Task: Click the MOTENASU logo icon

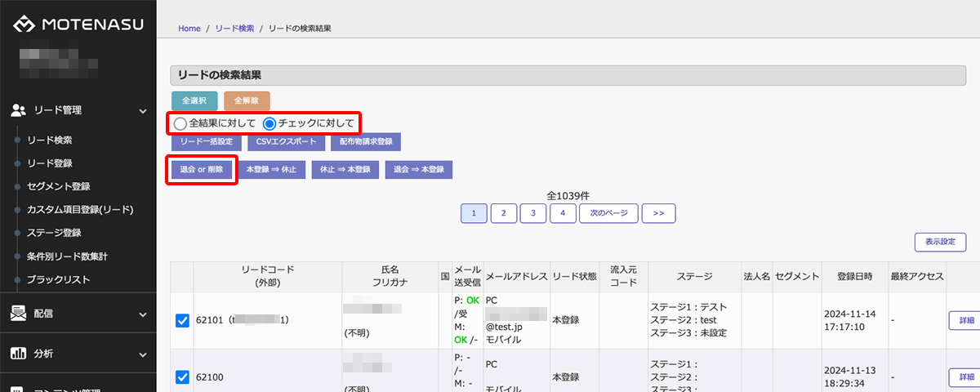Action: [24, 24]
